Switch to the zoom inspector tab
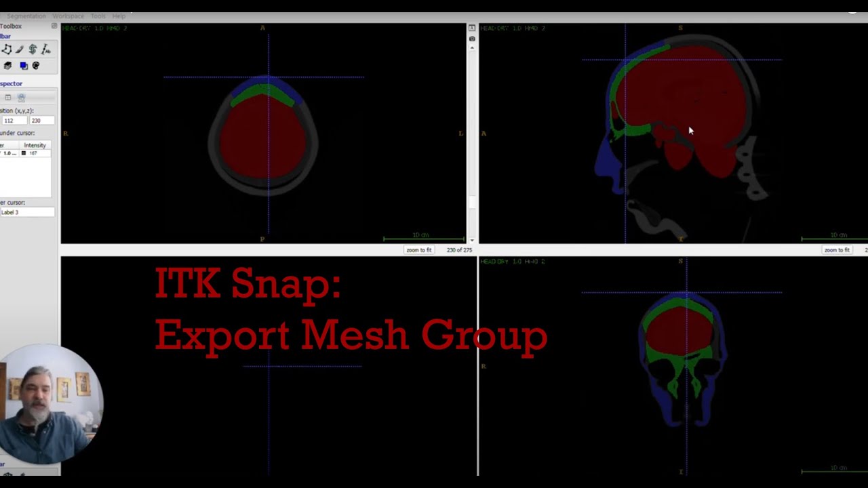 tap(21, 98)
